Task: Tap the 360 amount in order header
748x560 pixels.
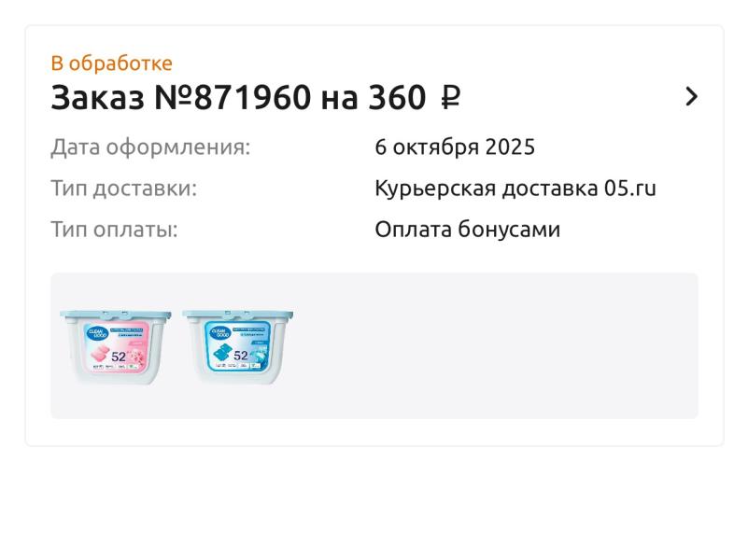Action: [397, 98]
